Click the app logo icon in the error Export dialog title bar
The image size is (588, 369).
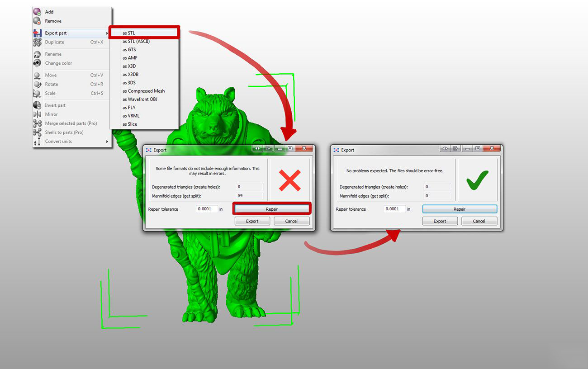coord(148,150)
